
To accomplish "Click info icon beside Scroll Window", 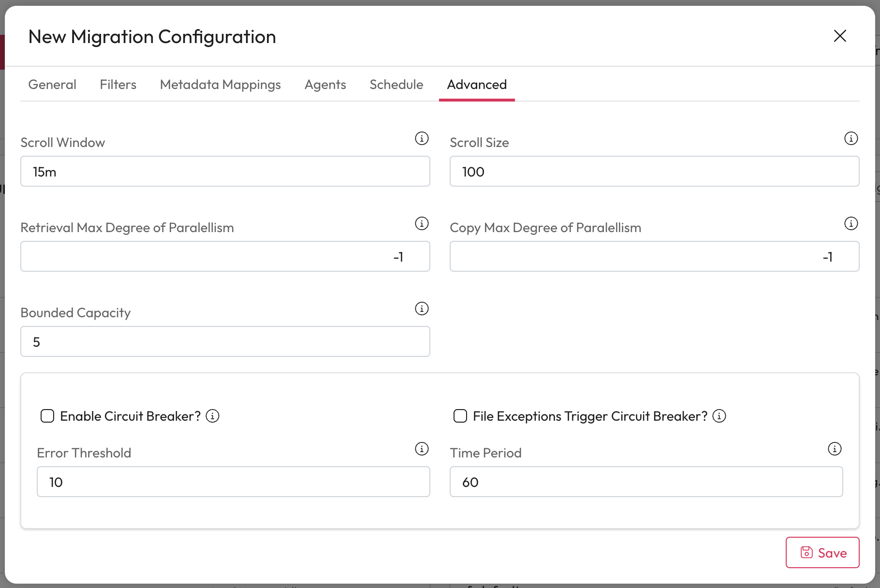I will pos(422,139).
